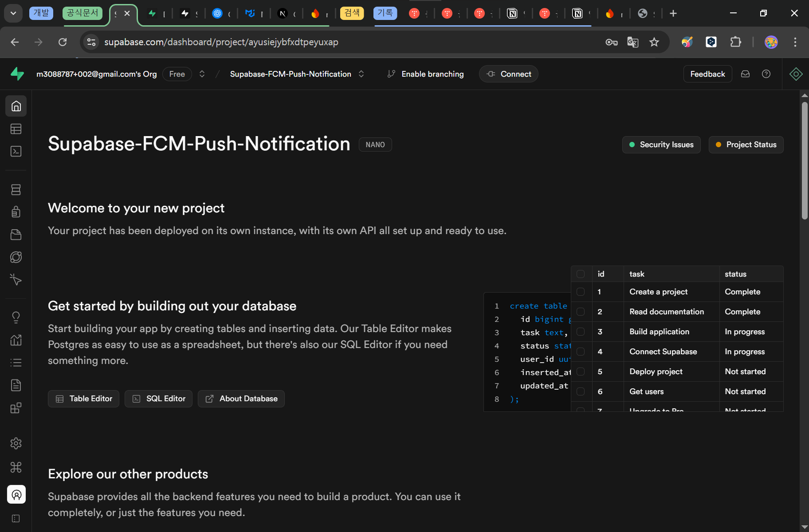This screenshot has width=809, height=532.
Task: Open the browser extensions puzzle icon
Action: (x=736, y=42)
